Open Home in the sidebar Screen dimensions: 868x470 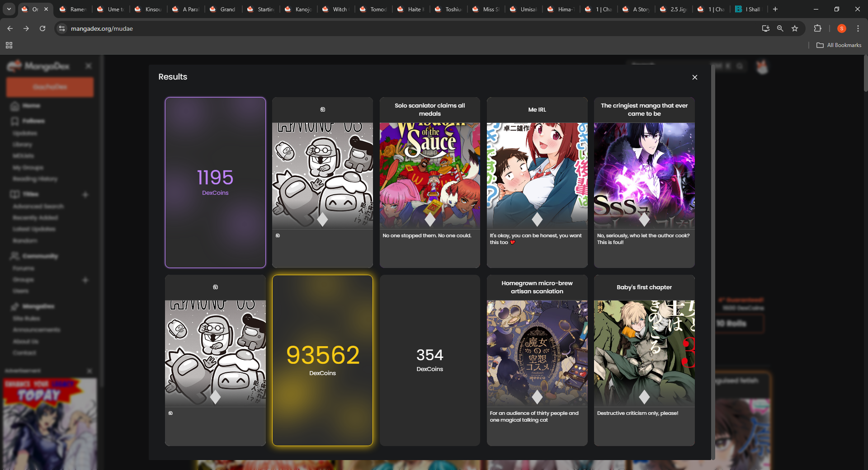(x=26, y=106)
